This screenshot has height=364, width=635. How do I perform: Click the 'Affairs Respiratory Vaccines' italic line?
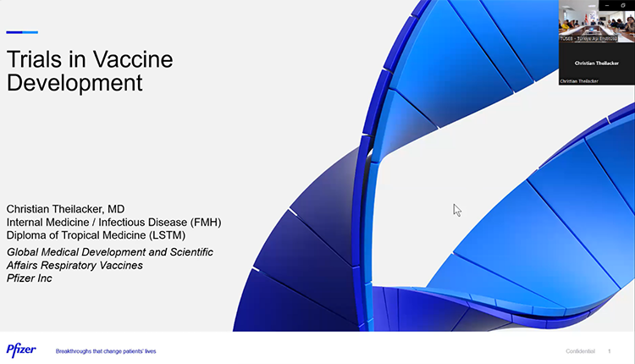75,265
